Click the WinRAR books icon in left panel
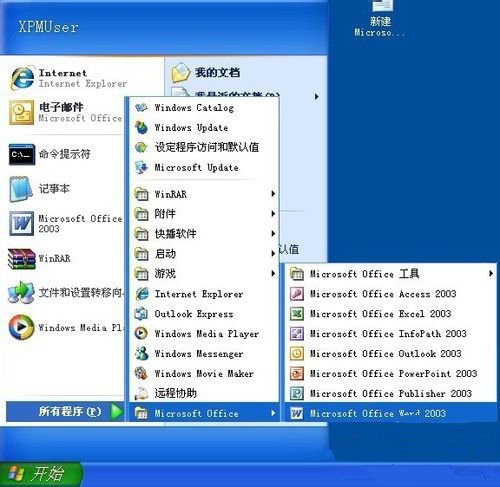This screenshot has height=487, width=500. click(22, 259)
